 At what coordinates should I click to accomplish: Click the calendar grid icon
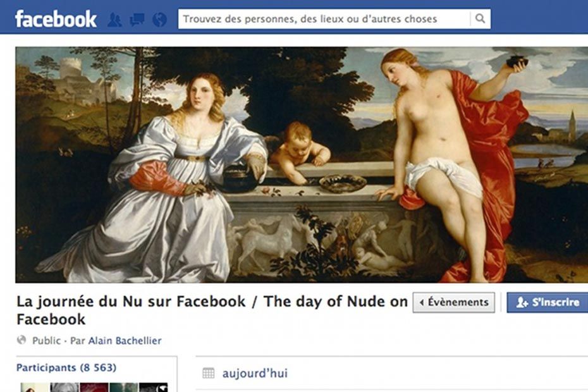(209, 373)
